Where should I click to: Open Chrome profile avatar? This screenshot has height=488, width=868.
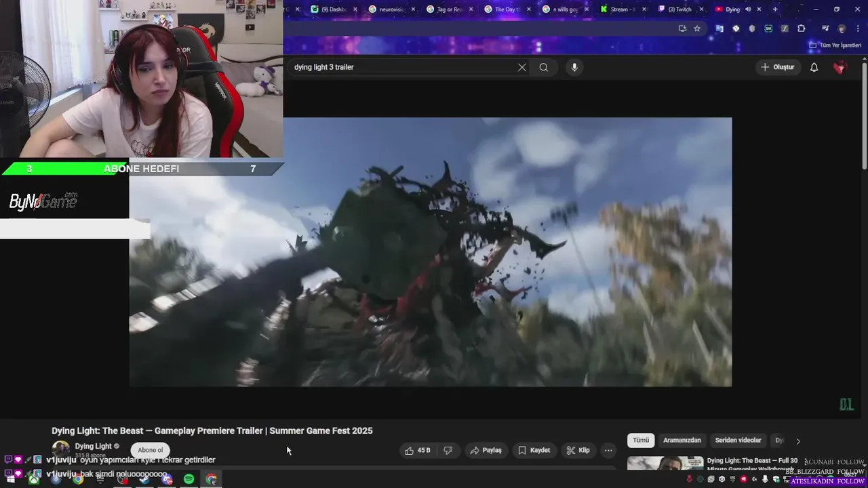tap(842, 28)
